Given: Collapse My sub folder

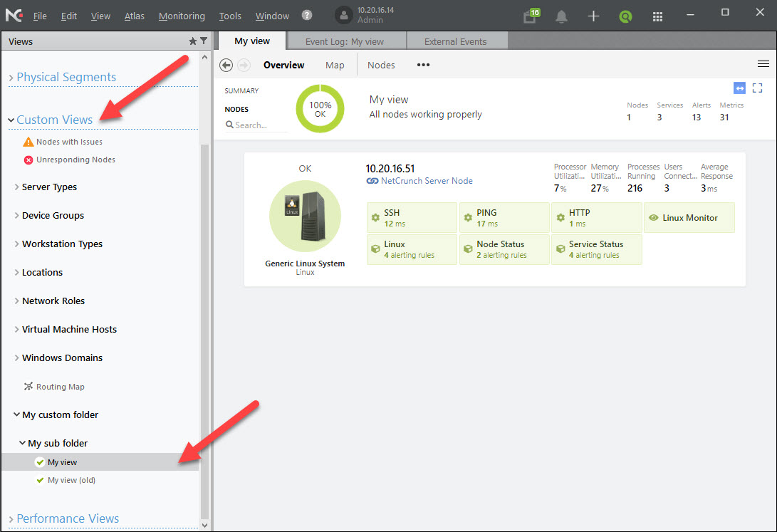Looking at the screenshot, I should click(x=22, y=443).
